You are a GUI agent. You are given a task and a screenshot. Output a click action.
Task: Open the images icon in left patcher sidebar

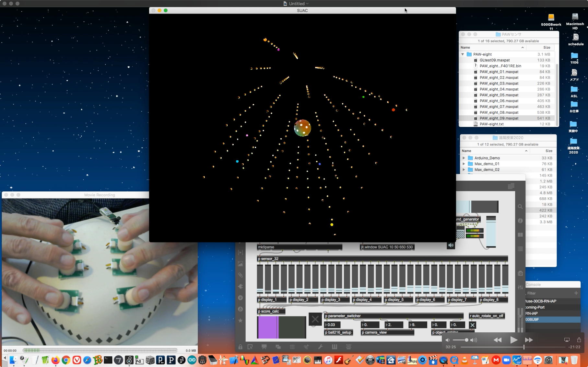tap(240, 264)
